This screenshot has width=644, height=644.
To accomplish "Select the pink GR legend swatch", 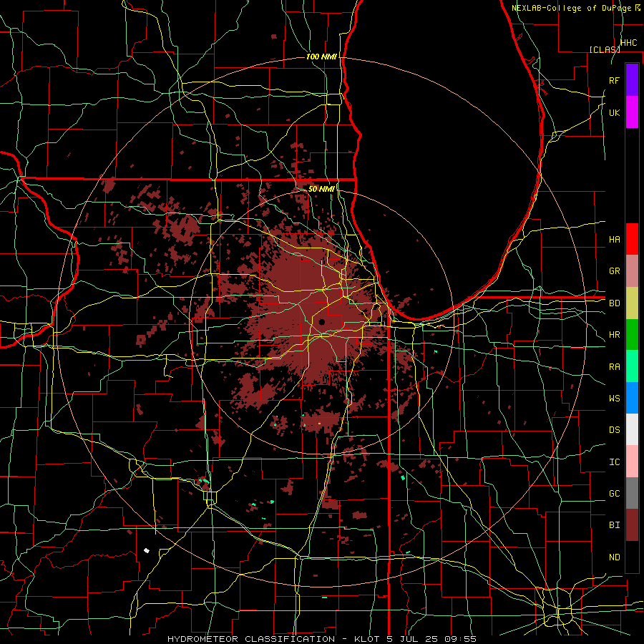I will point(632,271).
